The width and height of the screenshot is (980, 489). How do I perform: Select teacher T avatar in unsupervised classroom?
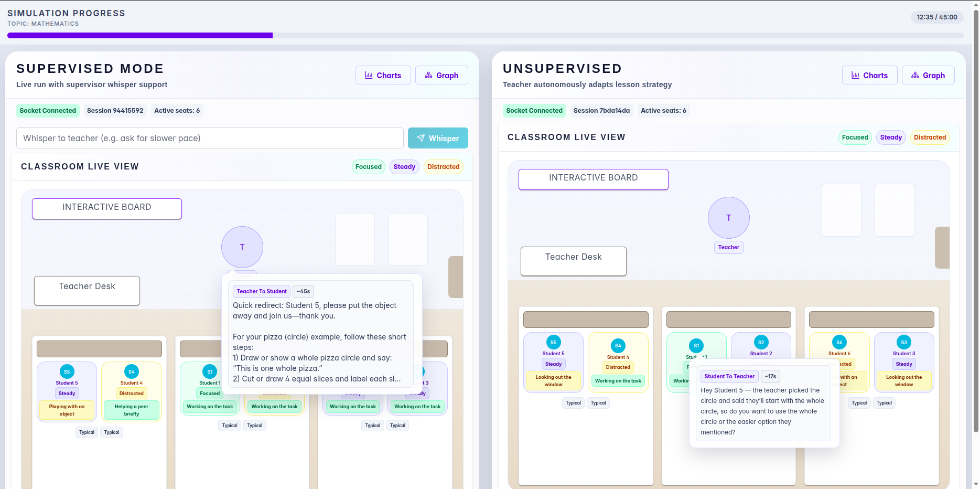pos(729,218)
